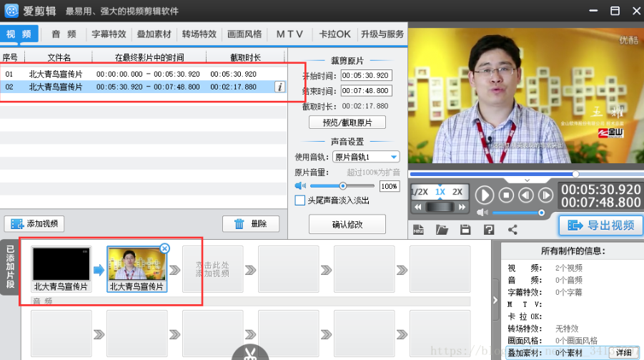Mute the preview player speaker icon
The height and width of the screenshot is (360, 644).
482,213
